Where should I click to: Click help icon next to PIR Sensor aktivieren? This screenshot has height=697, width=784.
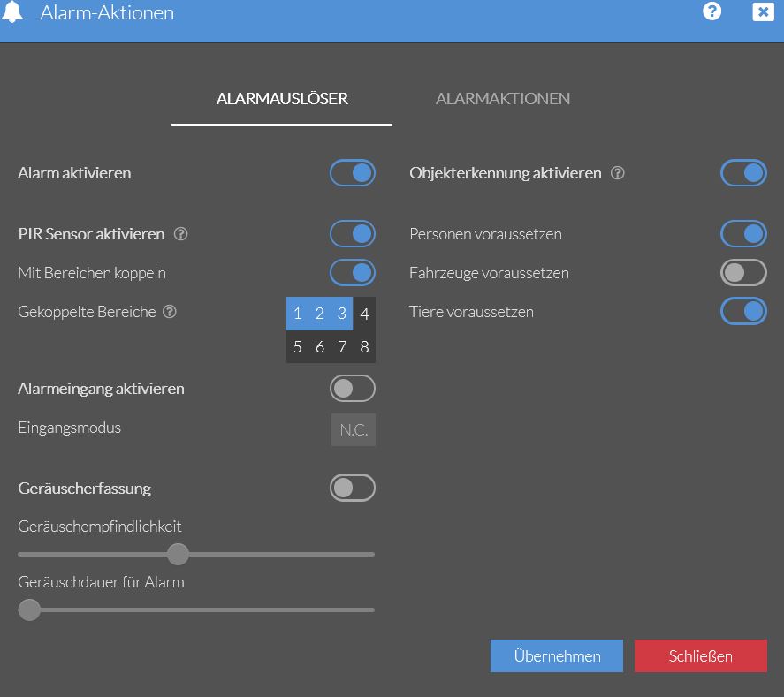point(180,234)
